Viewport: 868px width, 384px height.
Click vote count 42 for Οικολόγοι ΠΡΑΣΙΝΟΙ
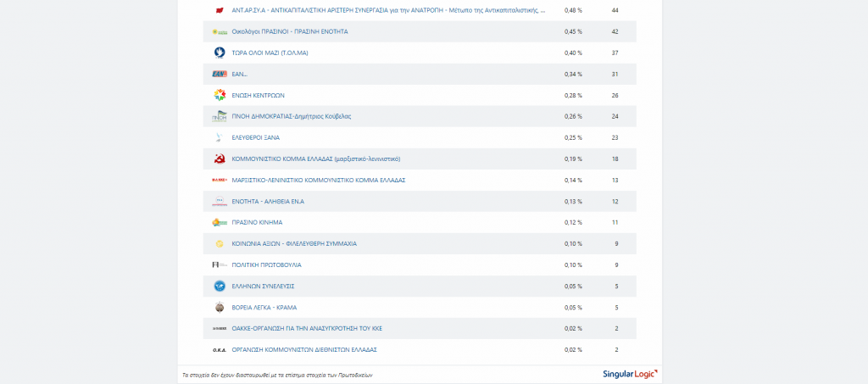615,31
